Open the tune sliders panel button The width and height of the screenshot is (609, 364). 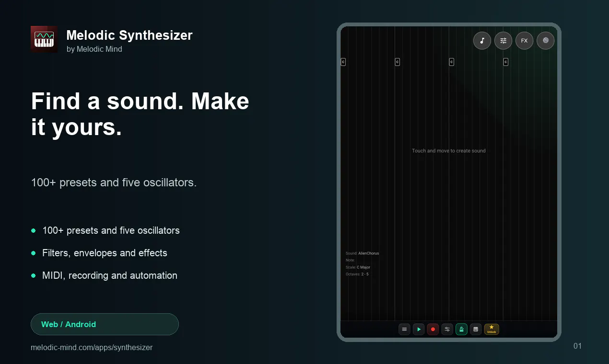coord(503,41)
